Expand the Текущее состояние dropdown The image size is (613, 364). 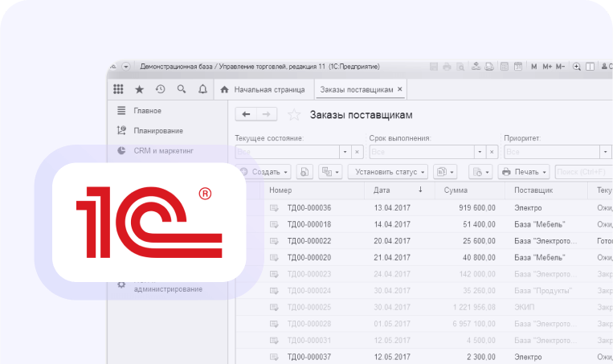pos(345,151)
